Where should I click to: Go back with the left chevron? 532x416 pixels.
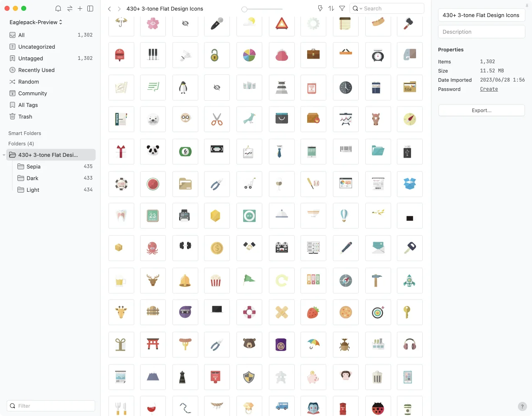(109, 9)
